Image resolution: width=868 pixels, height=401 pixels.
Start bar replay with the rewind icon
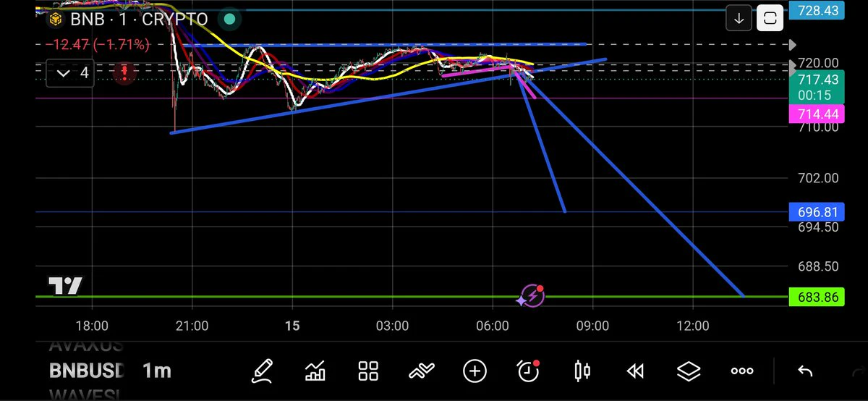635,371
